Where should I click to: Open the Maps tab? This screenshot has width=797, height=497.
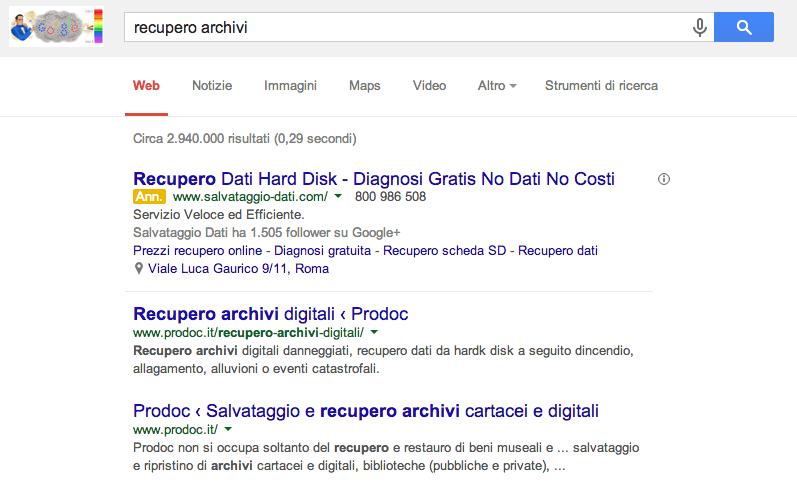(x=364, y=85)
